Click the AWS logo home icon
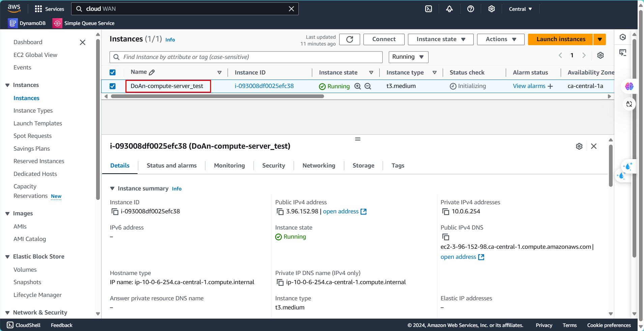Screen dimensions: 644x331 pyautogui.click(x=14, y=8)
